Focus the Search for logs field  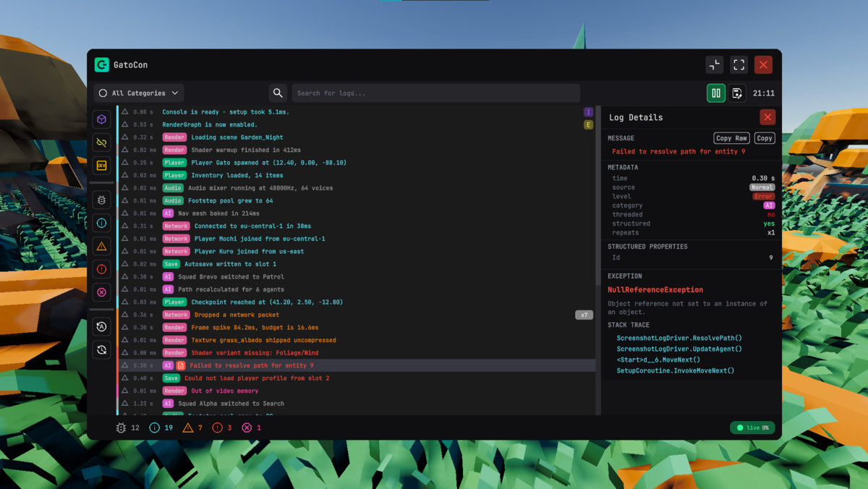435,93
